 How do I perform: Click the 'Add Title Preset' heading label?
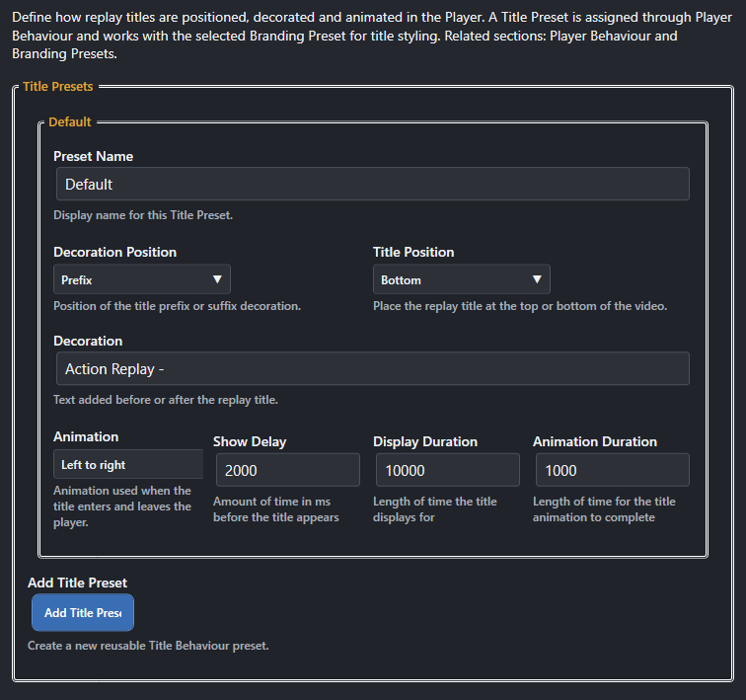click(x=78, y=583)
